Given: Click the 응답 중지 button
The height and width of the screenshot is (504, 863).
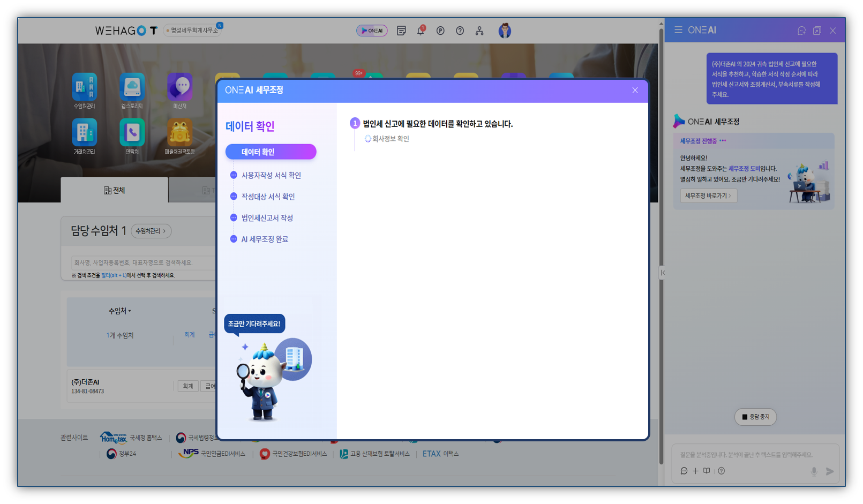Looking at the screenshot, I should pyautogui.click(x=755, y=417).
